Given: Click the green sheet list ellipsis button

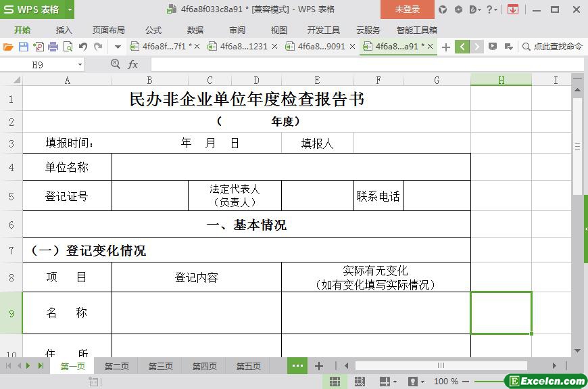Looking at the screenshot, I should click(x=297, y=366).
